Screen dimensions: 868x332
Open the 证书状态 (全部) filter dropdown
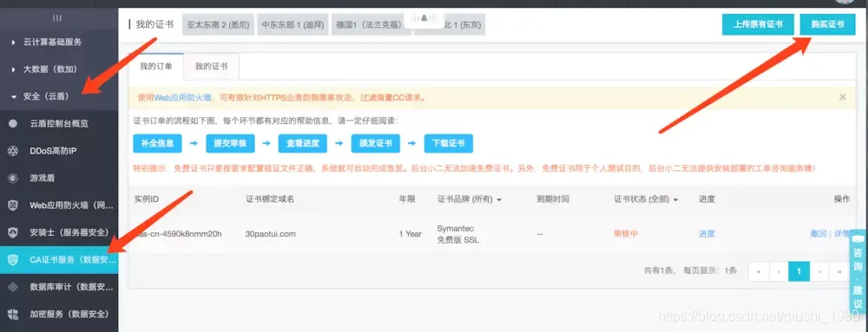tap(646, 199)
